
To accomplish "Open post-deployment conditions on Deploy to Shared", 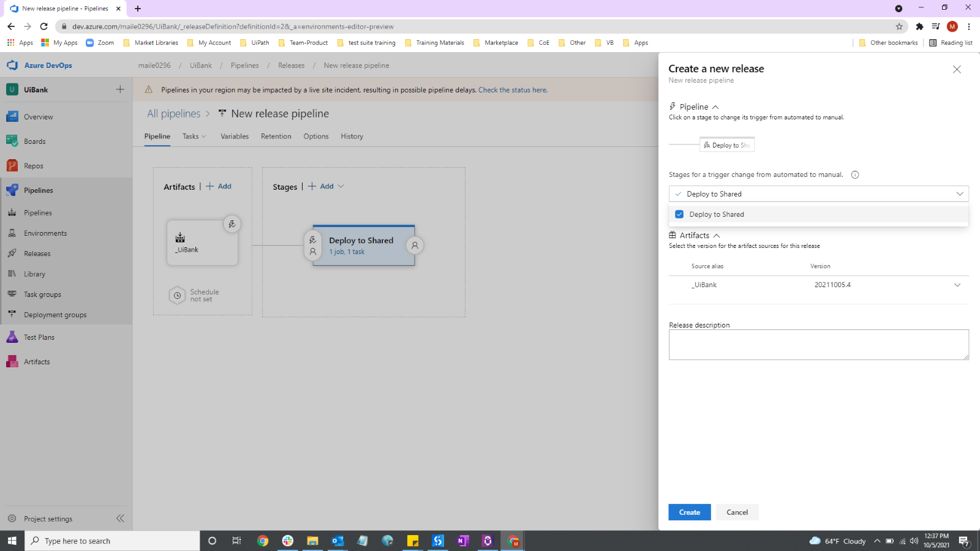I will [x=415, y=246].
